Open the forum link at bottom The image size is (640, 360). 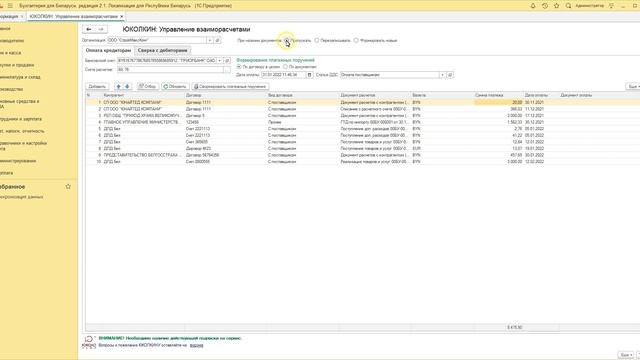196,345
